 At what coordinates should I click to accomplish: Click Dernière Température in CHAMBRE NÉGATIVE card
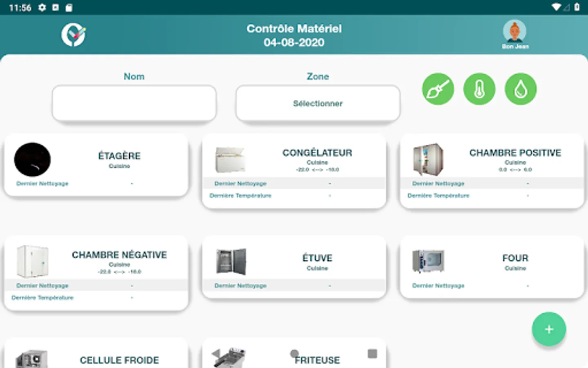(42, 298)
